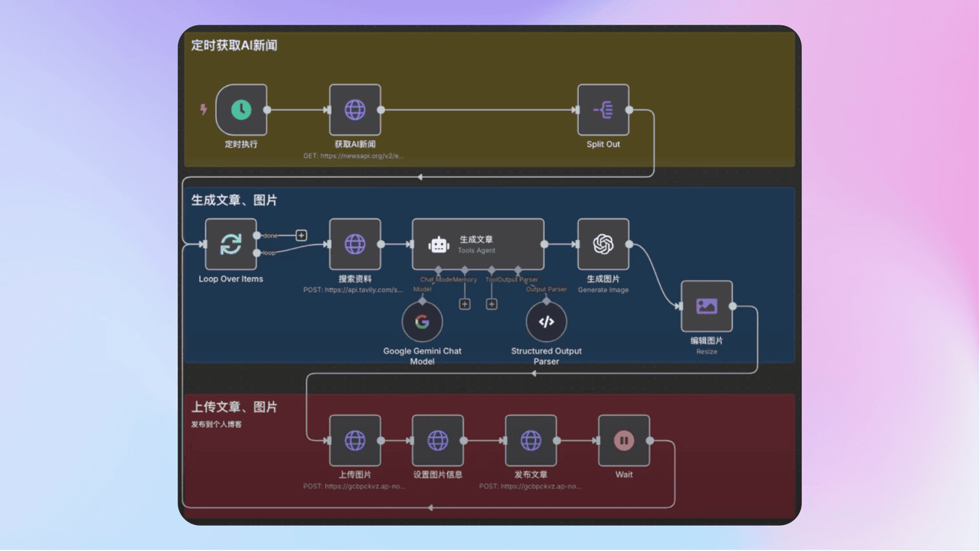The width and height of the screenshot is (980, 551).
Task: Select the Wait pause node
Action: [624, 440]
